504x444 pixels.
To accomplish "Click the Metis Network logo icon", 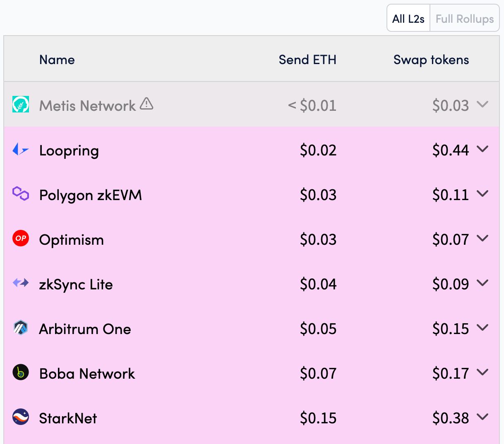I will (x=21, y=105).
